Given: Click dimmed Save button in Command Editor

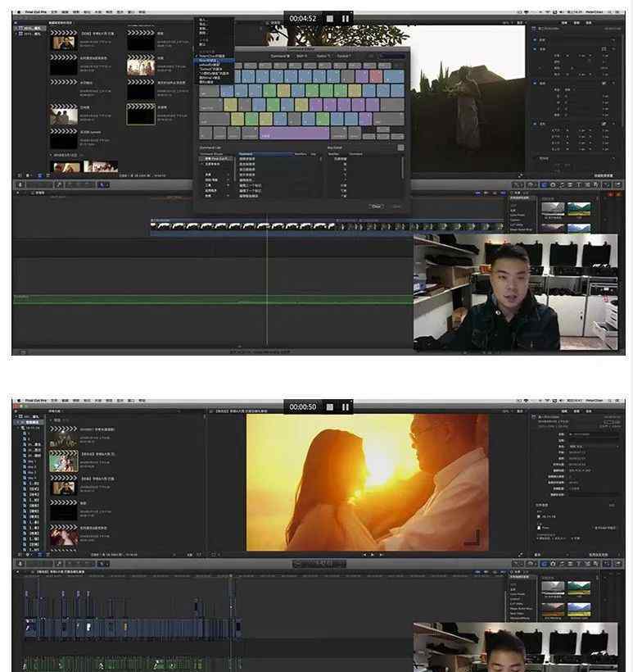Looking at the screenshot, I should click(396, 207).
